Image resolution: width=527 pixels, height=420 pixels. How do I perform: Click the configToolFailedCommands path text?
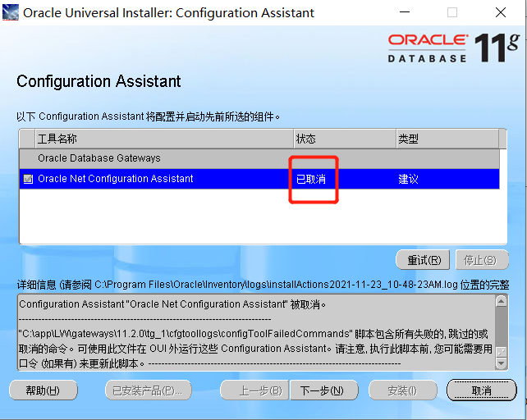tap(186, 334)
